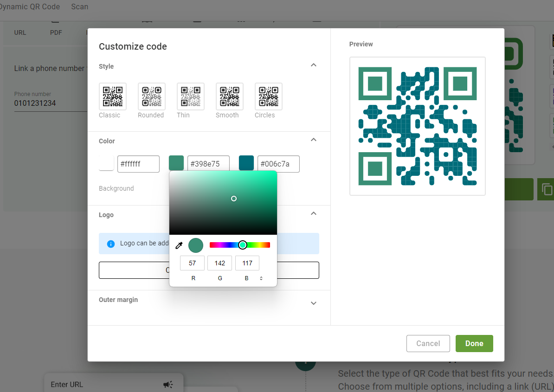Select the PDF type tab
This screenshot has height=392, width=554.
56,32
